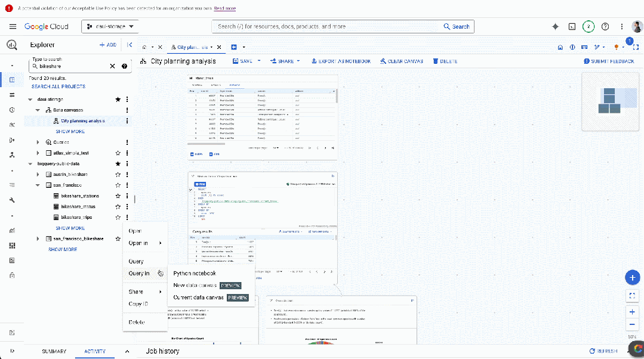Image resolution: width=644 pixels, height=359 pixels.
Task: Collapse the san_francisco dataset
Action: [x=38, y=185]
